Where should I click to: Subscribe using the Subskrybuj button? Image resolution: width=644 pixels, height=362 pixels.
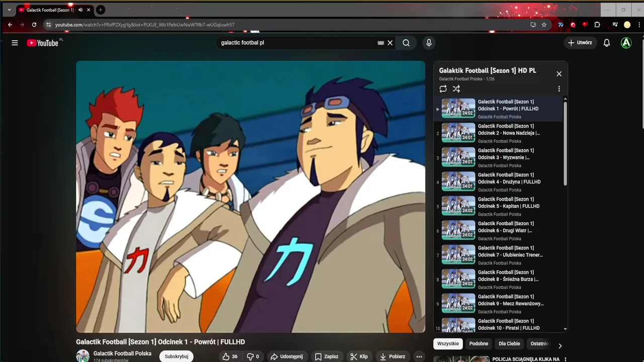[177, 356]
